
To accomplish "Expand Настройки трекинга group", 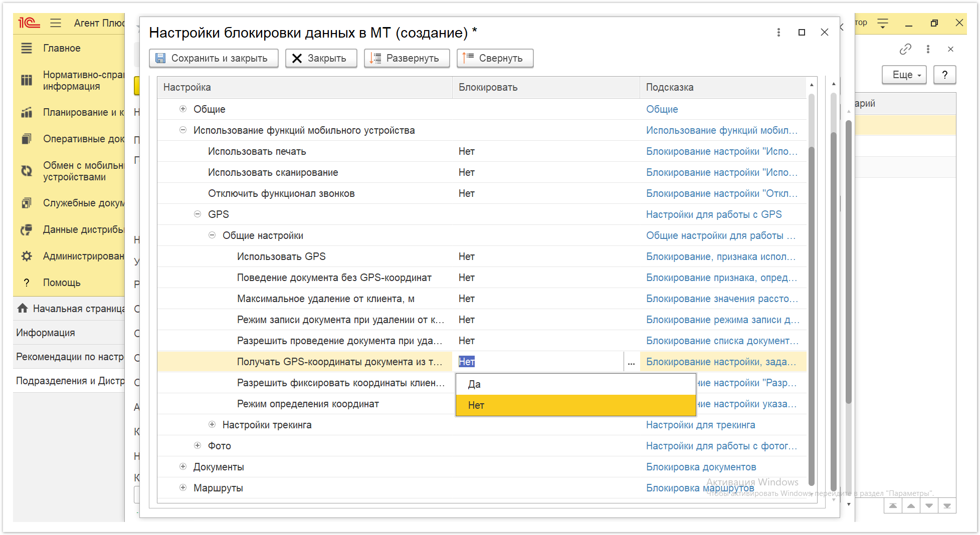I will pyautogui.click(x=212, y=424).
